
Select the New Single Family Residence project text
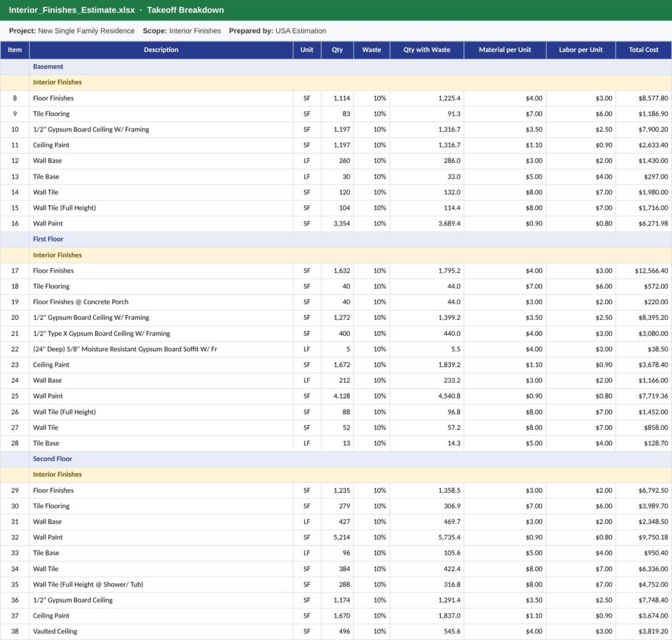tap(86, 31)
